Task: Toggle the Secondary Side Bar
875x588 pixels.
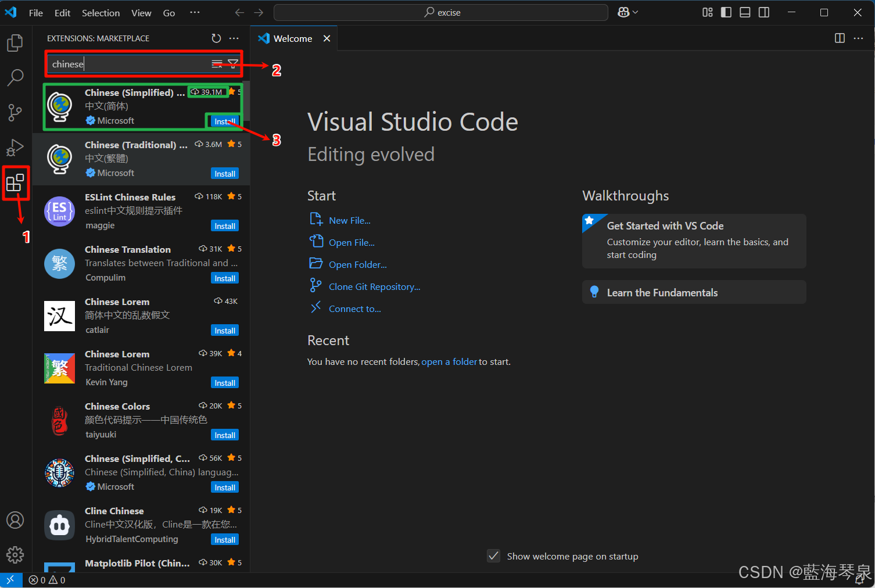Action: click(x=764, y=12)
